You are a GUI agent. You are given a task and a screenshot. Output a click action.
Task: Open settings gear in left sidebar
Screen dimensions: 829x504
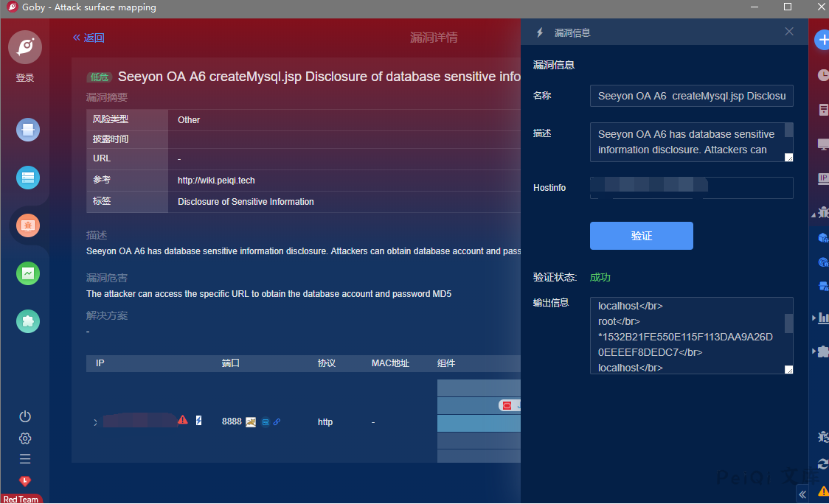point(25,438)
